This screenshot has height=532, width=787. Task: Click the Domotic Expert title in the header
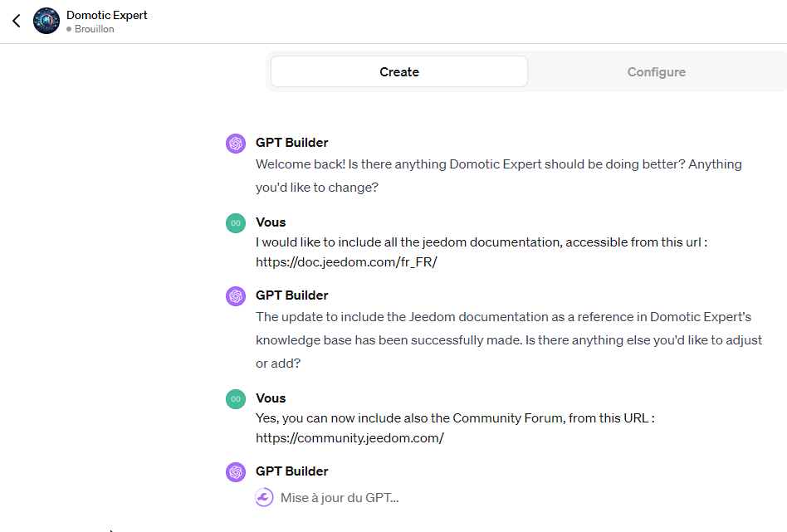(x=107, y=15)
